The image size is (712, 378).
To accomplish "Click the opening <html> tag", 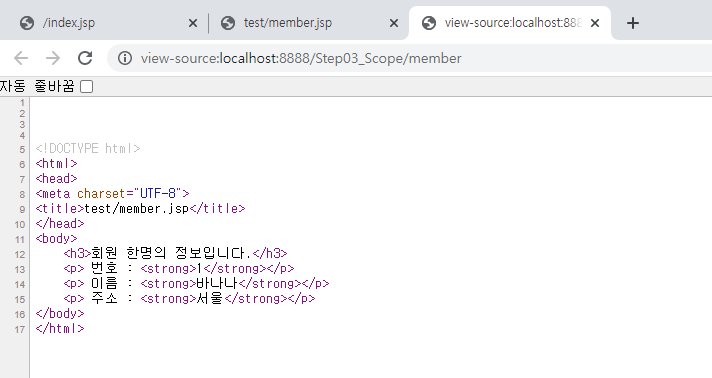I will click(x=57, y=164).
